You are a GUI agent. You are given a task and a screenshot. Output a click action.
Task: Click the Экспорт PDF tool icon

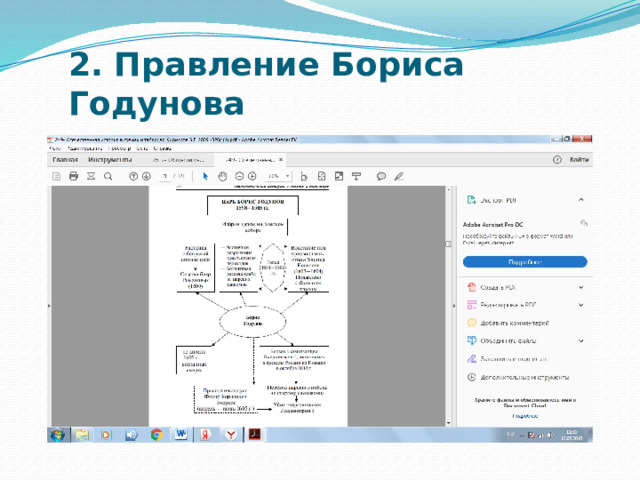(471, 200)
